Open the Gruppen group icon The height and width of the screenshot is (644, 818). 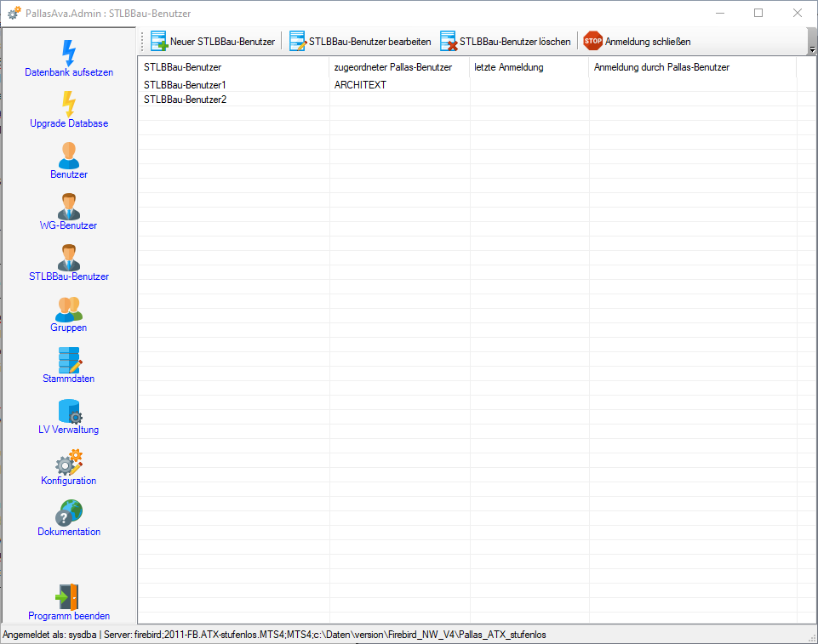pyautogui.click(x=69, y=309)
